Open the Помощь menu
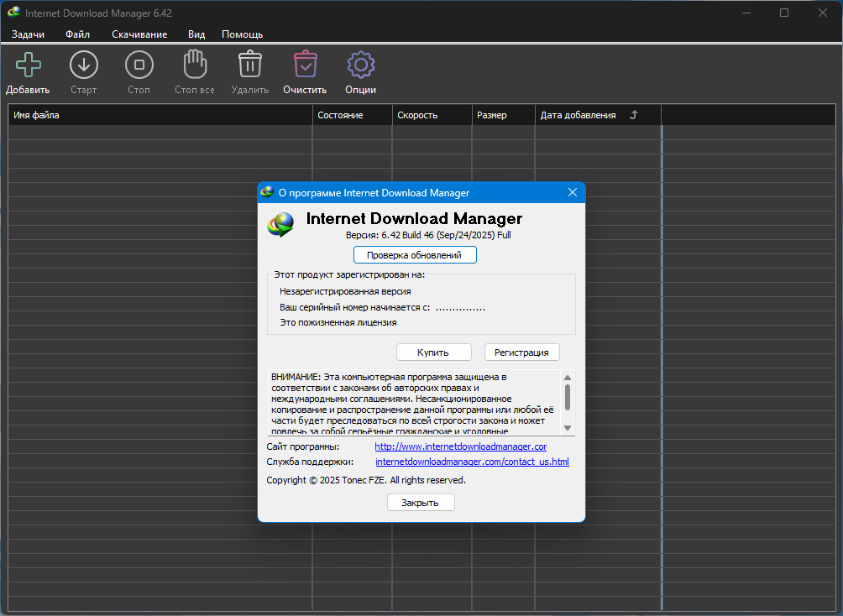843x616 pixels. (x=242, y=34)
